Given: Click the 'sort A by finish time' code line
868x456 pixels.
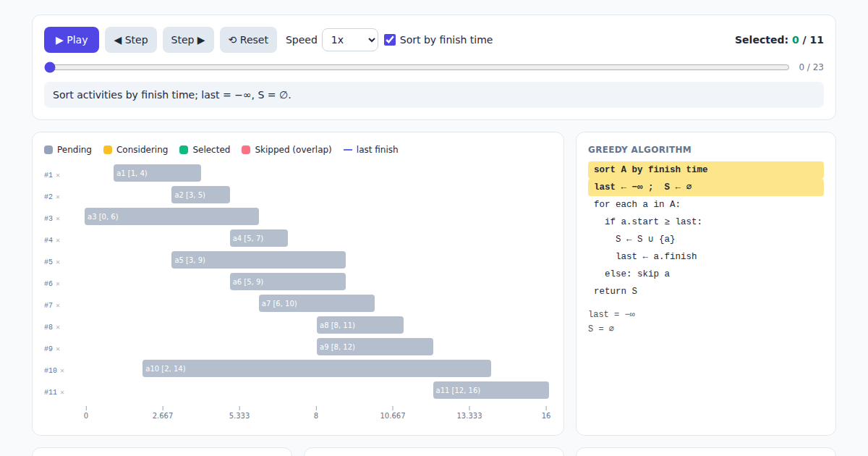Looking at the screenshot, I should coord(706,170).
